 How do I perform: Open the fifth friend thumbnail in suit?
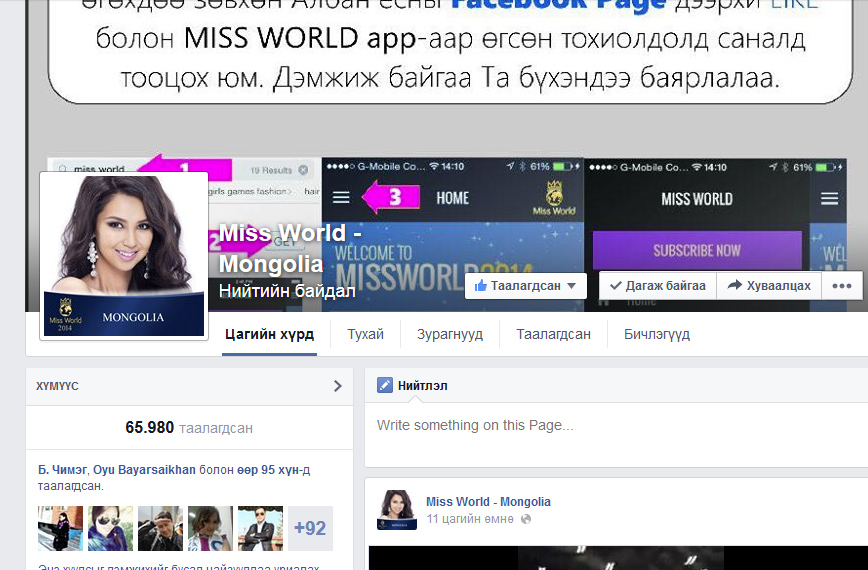coord(260,528)
